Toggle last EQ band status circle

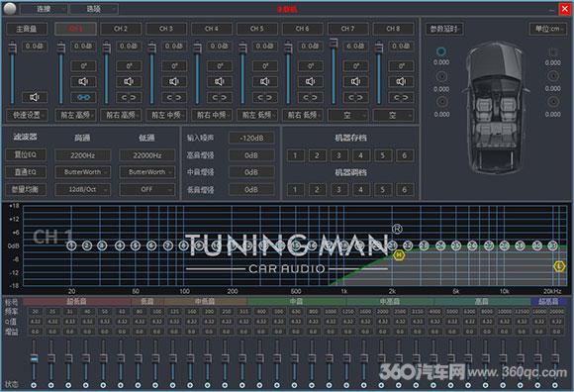tap(555, 385)
